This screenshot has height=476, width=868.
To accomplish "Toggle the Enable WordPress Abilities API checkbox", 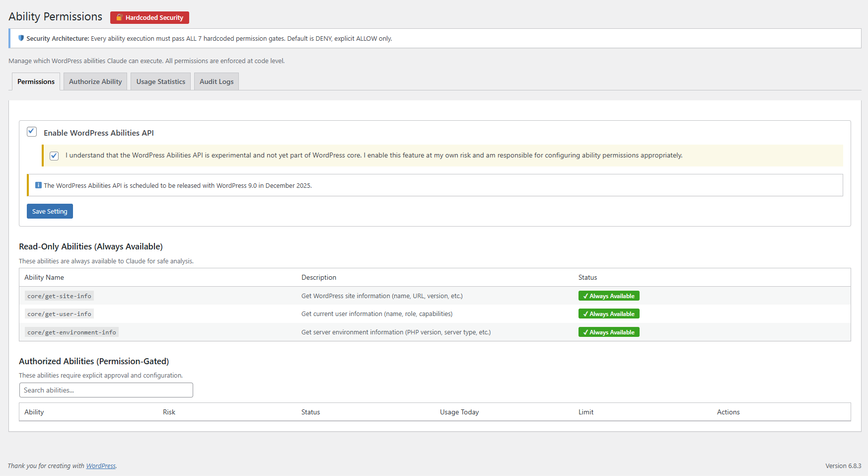I will [32, 132].
